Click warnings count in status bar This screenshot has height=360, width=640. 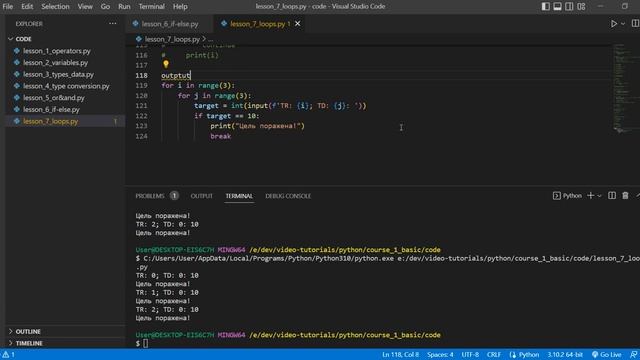(9, 355)
